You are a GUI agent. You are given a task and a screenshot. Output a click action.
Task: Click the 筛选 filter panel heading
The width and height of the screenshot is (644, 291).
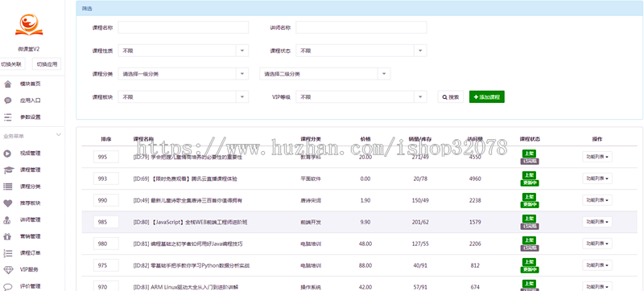[87, 8]
